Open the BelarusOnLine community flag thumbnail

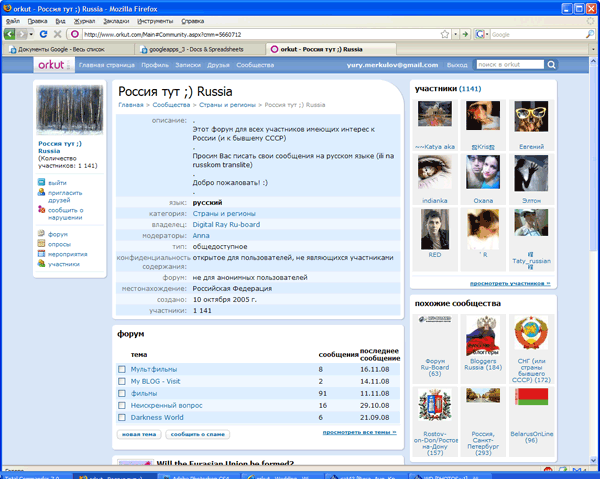(x=532, y=397)
